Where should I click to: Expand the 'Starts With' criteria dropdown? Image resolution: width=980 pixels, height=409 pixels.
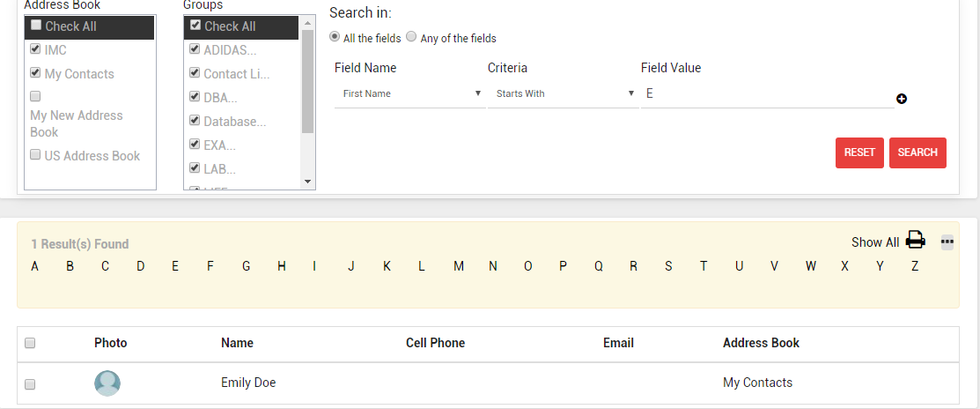pos(564,93)
